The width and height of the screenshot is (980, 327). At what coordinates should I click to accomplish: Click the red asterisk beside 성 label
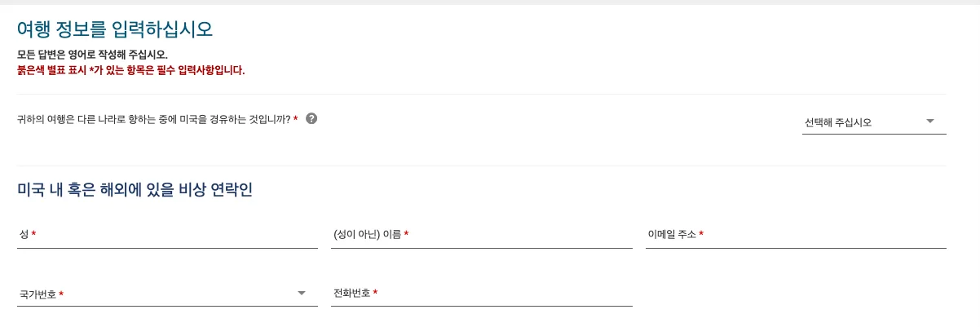tap(33, 234)
